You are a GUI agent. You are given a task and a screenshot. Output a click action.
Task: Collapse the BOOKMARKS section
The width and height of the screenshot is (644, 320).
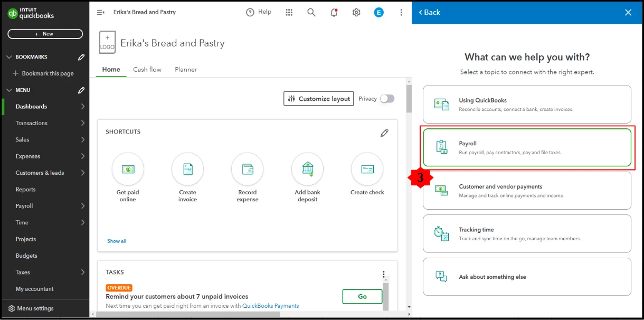(x=9, y=57)
